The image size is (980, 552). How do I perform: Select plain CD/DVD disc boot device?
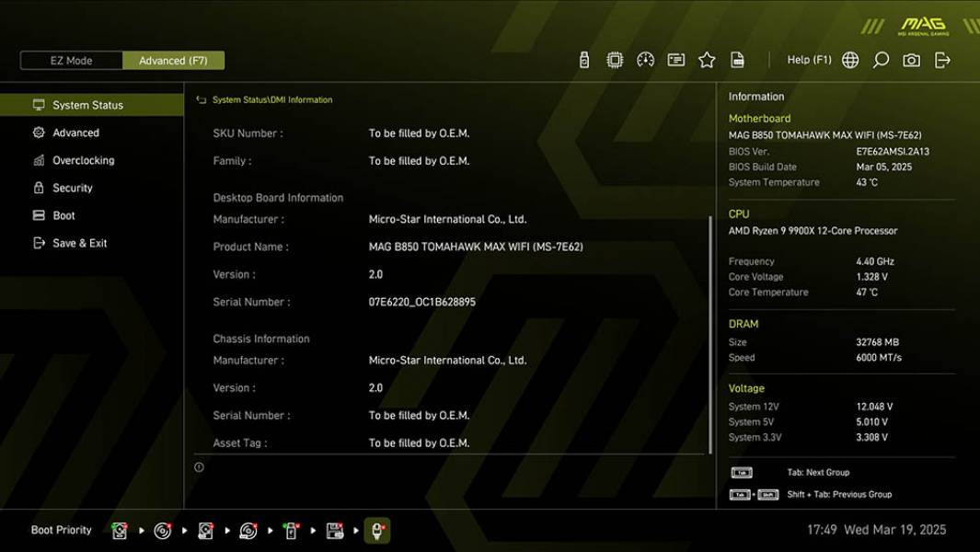[163, 531]
